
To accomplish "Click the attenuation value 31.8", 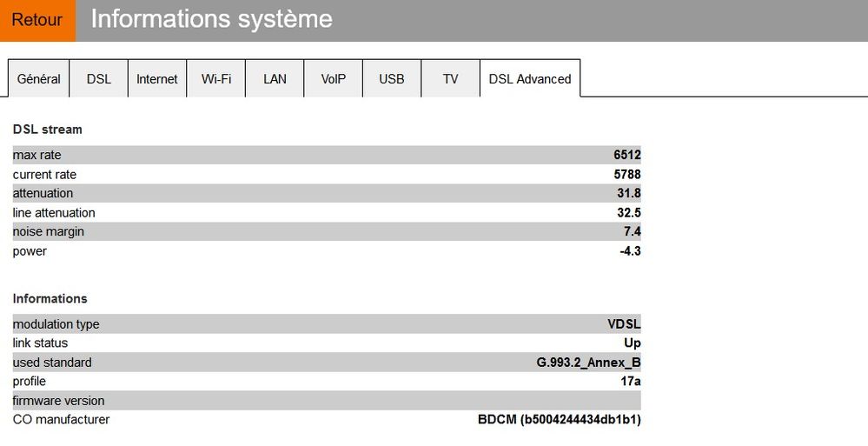I will pyautogui.click(x=629, y=194).
